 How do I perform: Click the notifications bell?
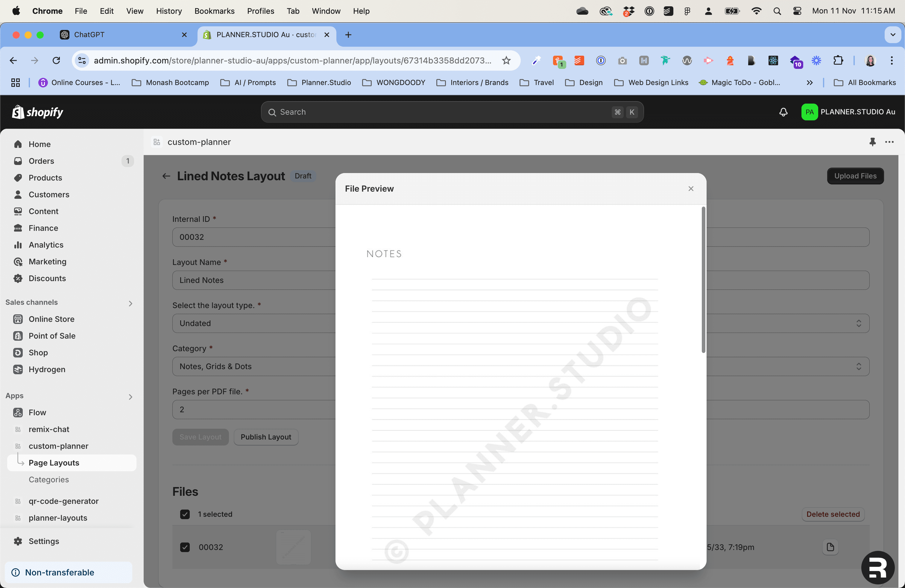click(783, 112)
